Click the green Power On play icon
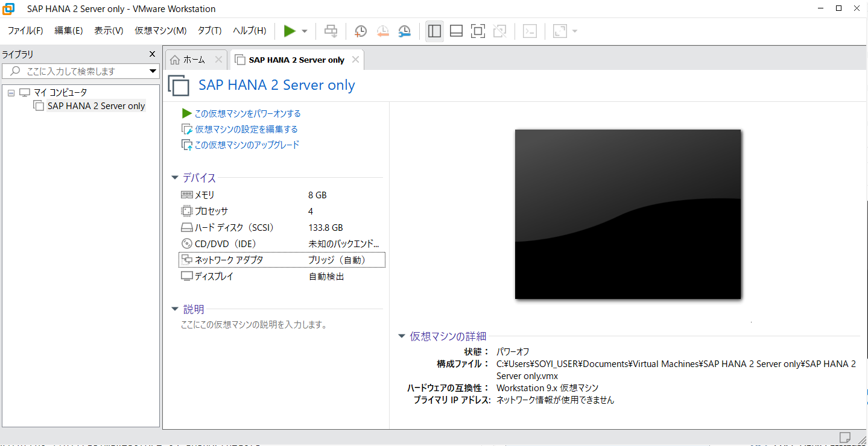 coord(290,31)
